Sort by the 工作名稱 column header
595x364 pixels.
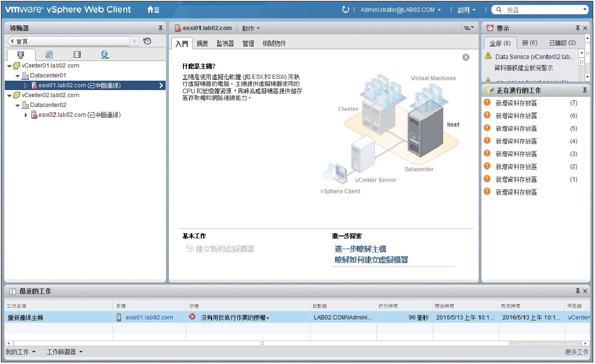pyautogui.click(x=59, y=306)
